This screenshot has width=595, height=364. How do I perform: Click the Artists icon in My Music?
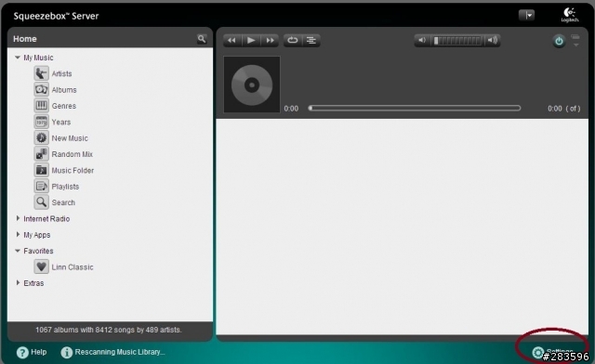41,73
